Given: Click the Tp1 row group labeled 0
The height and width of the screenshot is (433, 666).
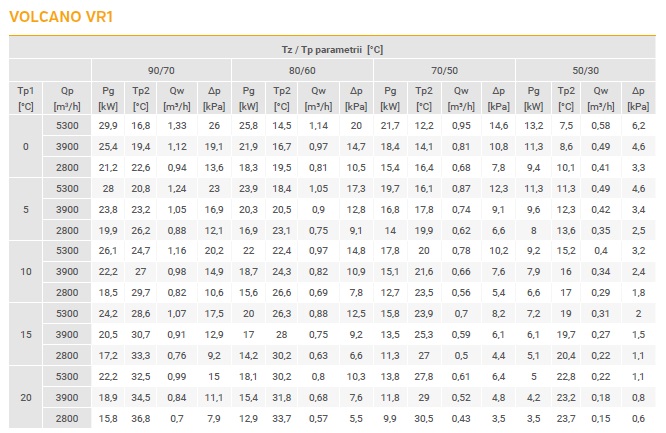Looking at the screenshot, I should [x=25, y=147].
